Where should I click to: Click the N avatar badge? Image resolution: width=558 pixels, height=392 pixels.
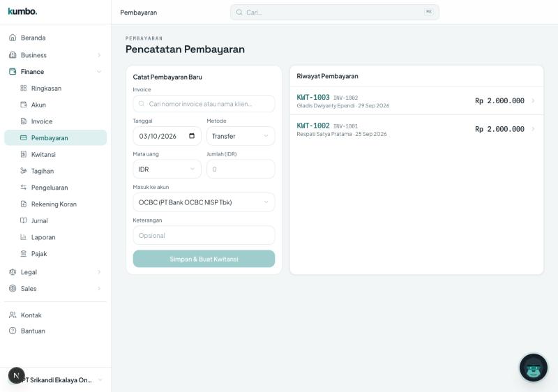(x=16, y=376)
